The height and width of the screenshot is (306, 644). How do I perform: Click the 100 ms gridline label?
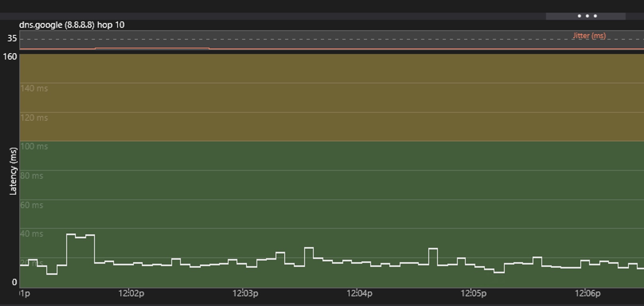34,147
